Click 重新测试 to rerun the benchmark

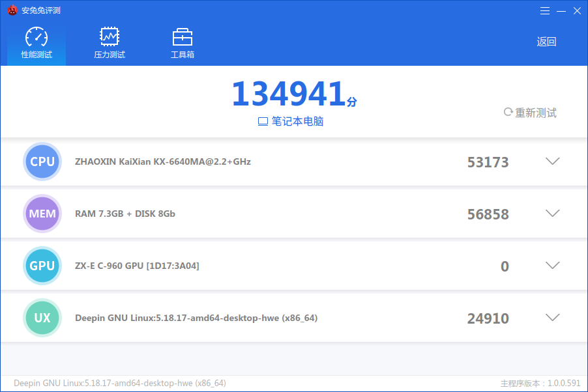tap(530, 113)
